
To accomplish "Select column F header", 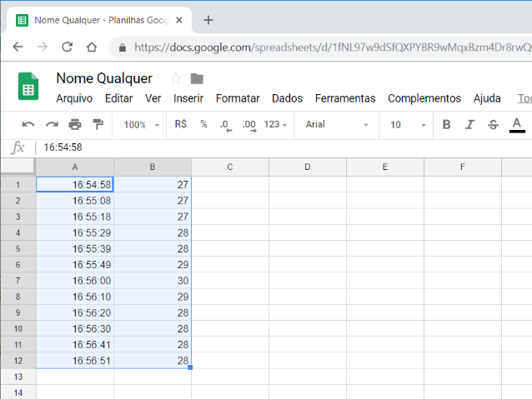I will tap(463, 167).
